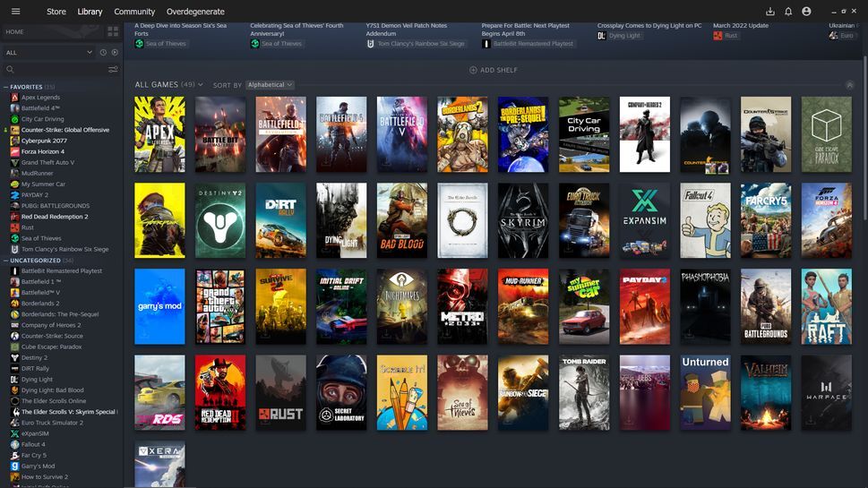868x488 pixels.
Task: Open the Community menu
Action: (x=134, y=11)
